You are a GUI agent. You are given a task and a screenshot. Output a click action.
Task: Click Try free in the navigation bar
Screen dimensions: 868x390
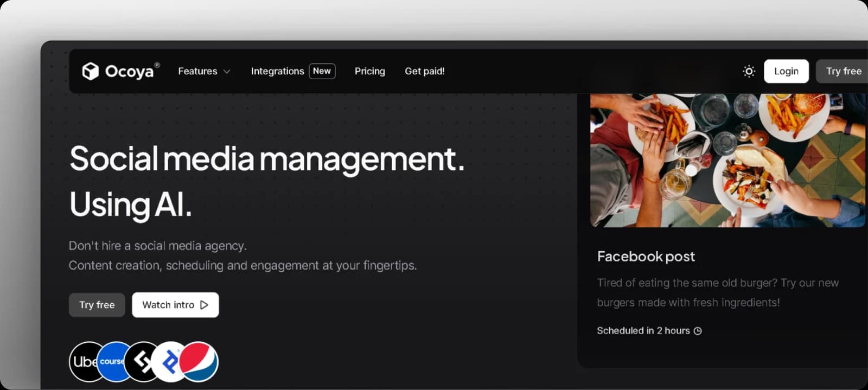[x=843, y=71]
